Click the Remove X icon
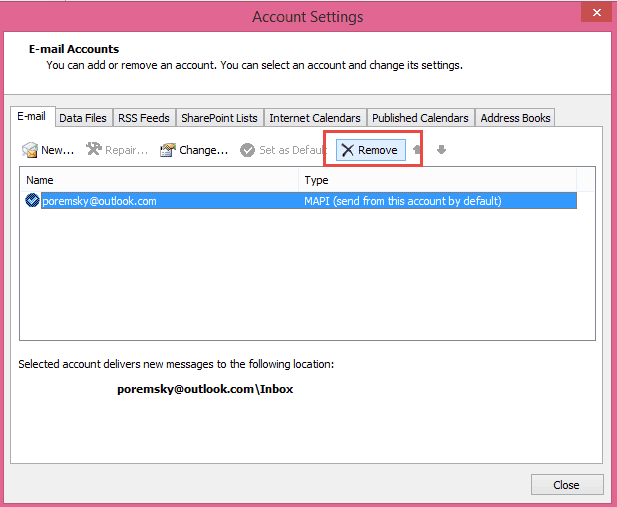617x507 pixels. (348, 150)
